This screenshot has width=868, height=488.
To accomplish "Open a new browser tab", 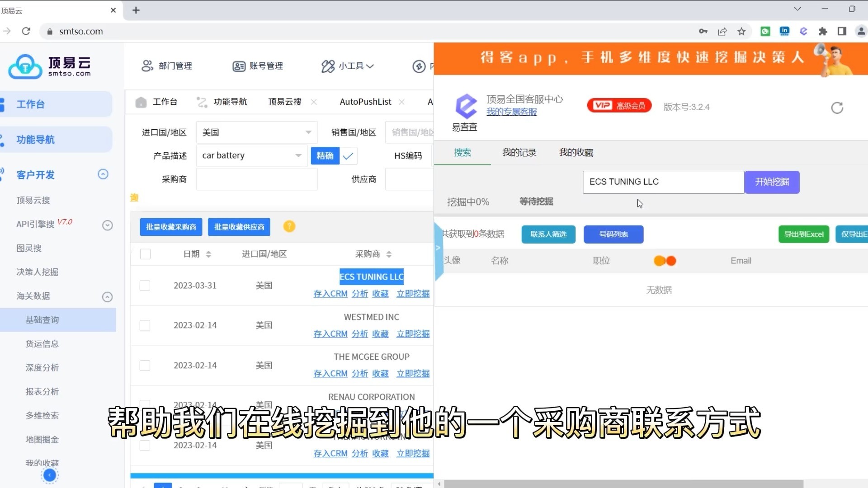I will tap(136, 10).
